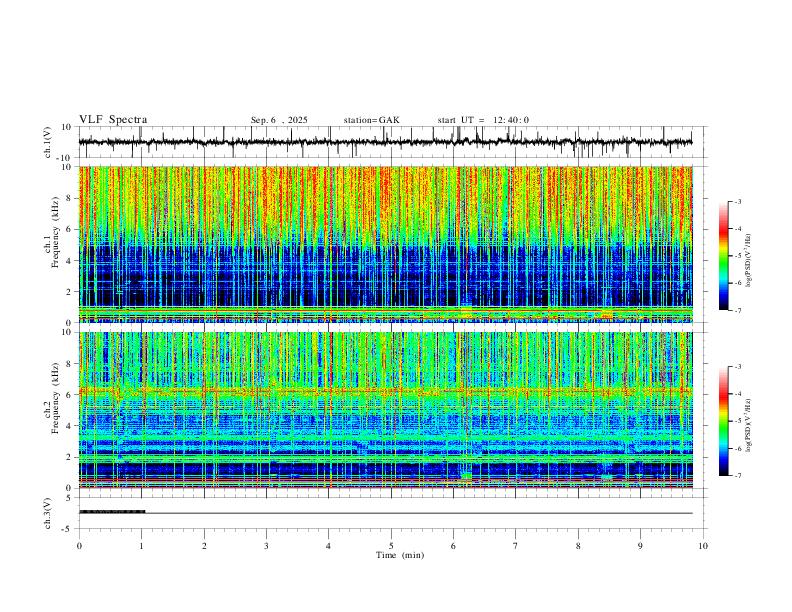
Task: Click the 10 minute tick label on time axis
Action: click(703, 546)
